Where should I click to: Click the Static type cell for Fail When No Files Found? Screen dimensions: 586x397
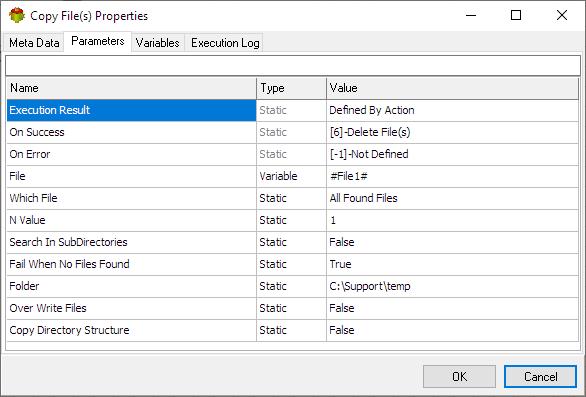click(292, 264)
